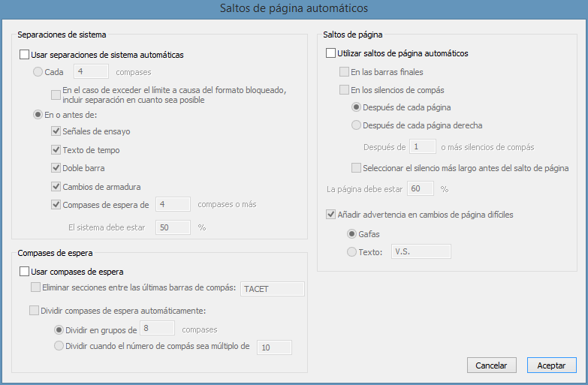The width and height of the screenshot is (588, 385).
Task: Click the Compases de espera de value field
Action: [x=173, y=204]
